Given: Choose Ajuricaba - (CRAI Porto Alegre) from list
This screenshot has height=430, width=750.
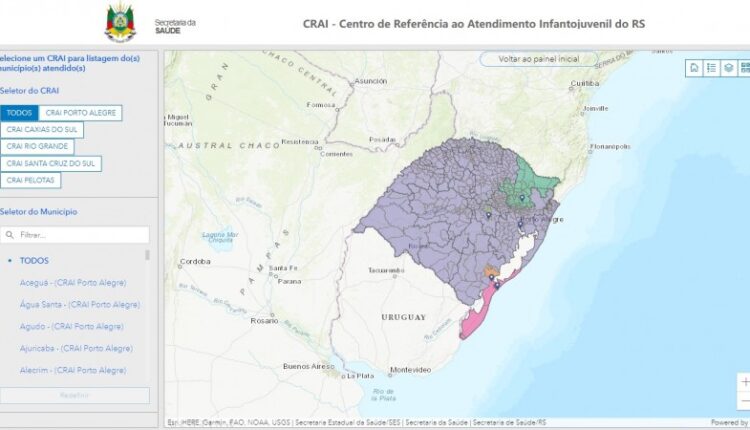Looking at the screenshot, I should point(78,349).
